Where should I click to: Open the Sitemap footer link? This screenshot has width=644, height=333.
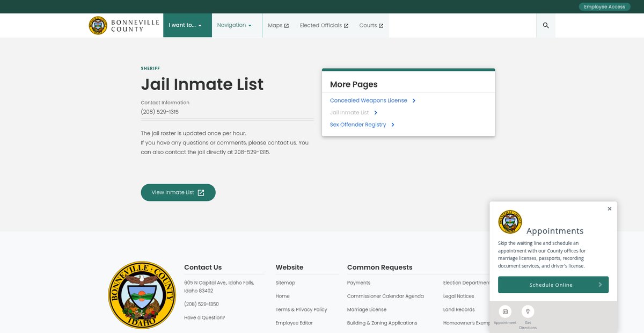coord(285,283)
